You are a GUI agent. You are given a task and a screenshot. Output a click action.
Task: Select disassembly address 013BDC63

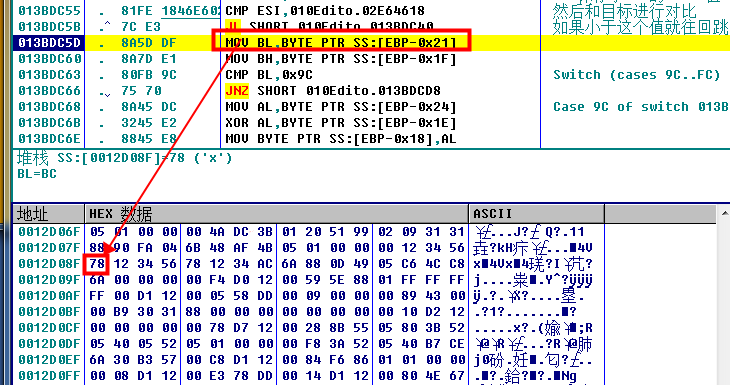click(49, 74)
